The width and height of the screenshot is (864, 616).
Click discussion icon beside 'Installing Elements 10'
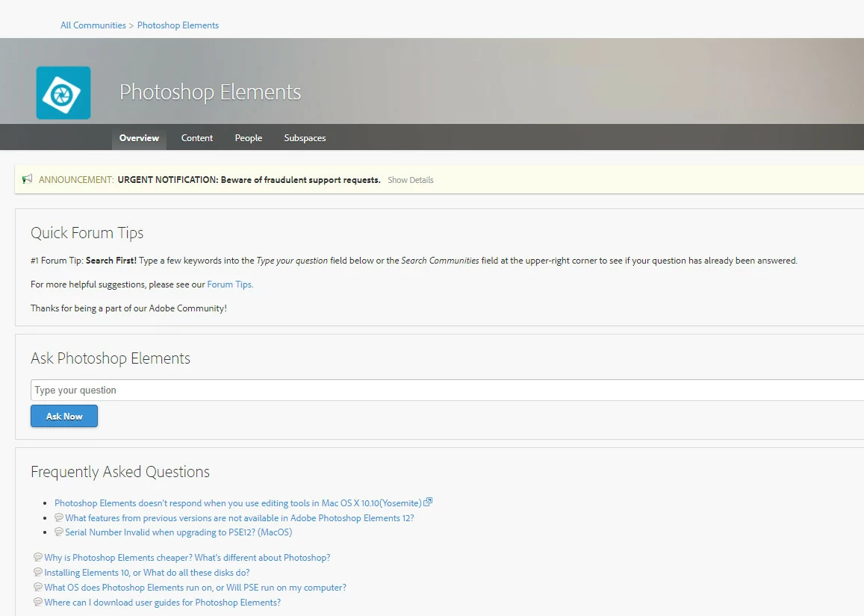[38, 572]
